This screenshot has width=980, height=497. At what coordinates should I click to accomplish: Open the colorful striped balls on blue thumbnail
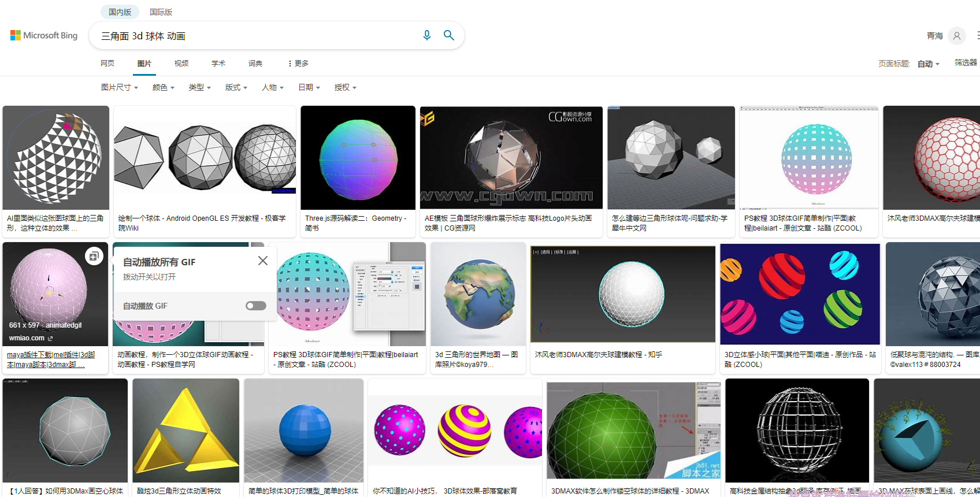pos(800,294)
